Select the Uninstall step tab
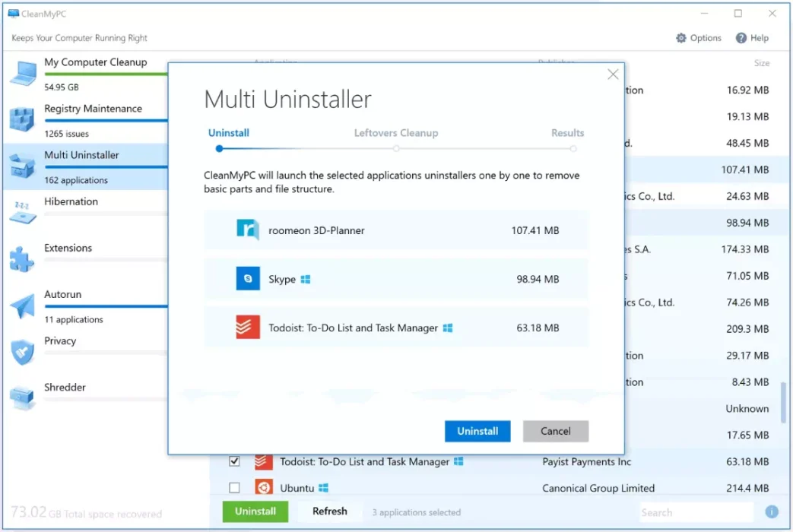The image size is (793, 532). click(229, 133)
